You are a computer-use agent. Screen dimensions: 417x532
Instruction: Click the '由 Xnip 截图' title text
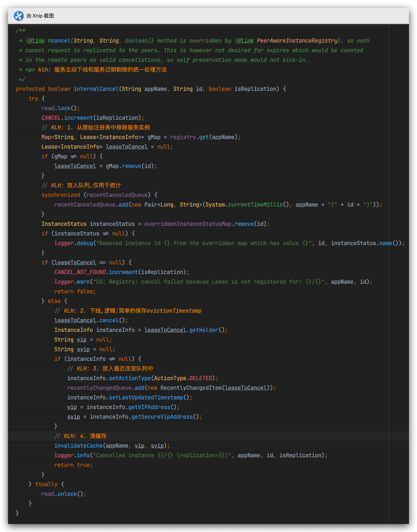40,16
